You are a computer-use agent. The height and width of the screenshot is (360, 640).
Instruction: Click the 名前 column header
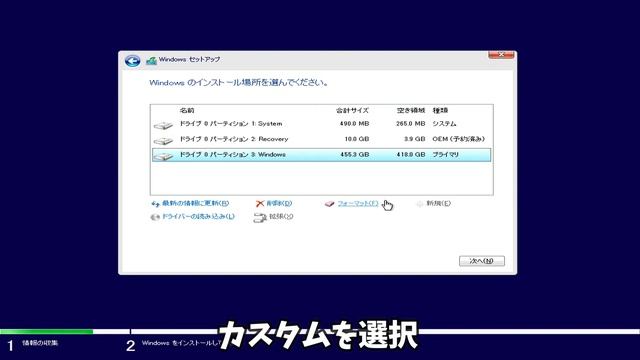point(187,110)
